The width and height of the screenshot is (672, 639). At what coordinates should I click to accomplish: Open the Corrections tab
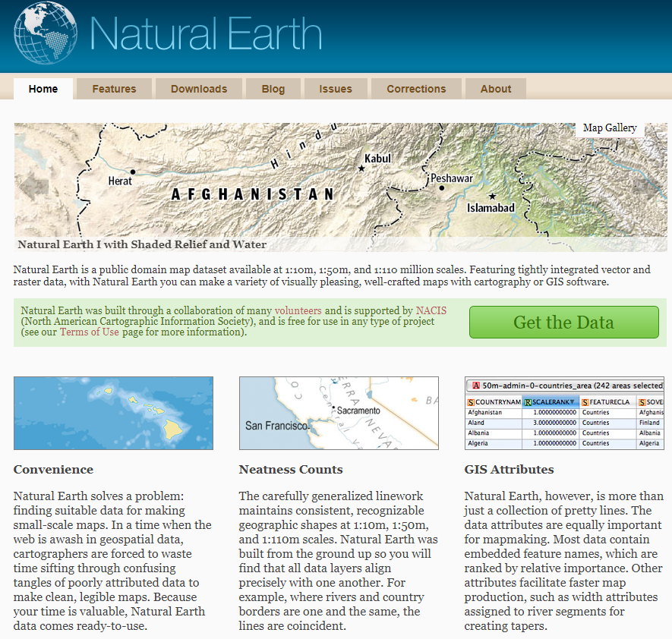pos(416,88)
